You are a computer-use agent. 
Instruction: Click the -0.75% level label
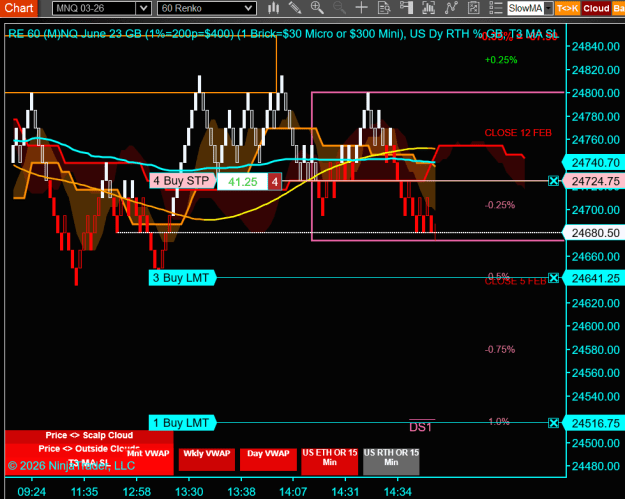point(500,350)
